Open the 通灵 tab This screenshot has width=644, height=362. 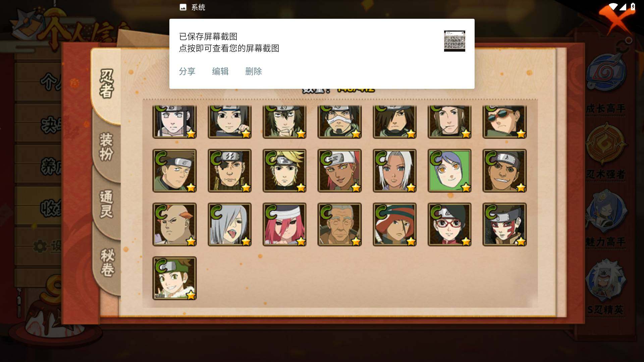pyautogui.click(x=106, y=204)
